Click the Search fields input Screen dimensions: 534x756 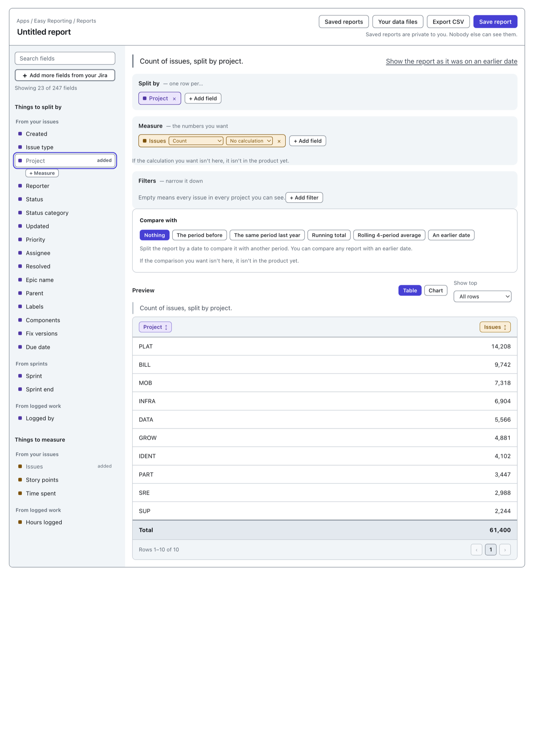[x=65, y=58]
